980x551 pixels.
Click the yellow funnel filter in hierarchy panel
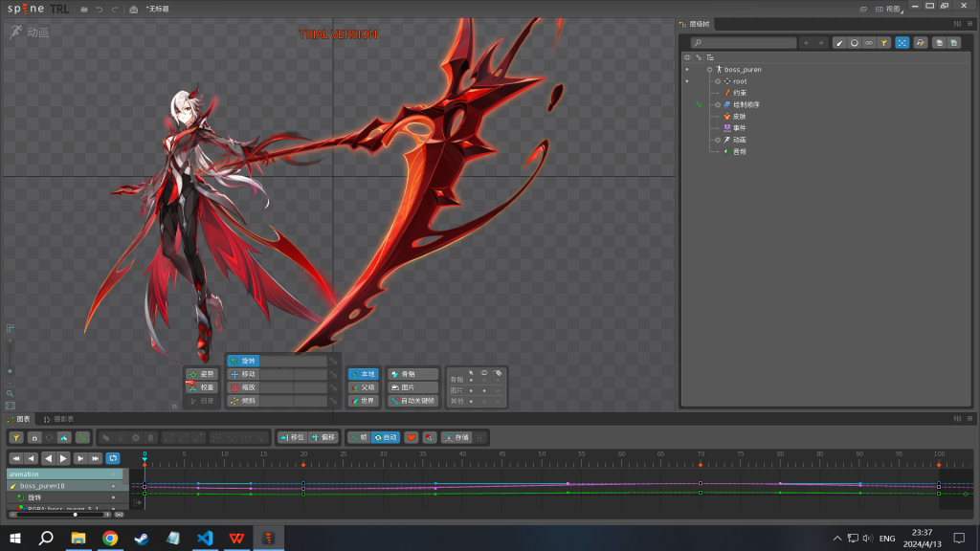(883, 43)
